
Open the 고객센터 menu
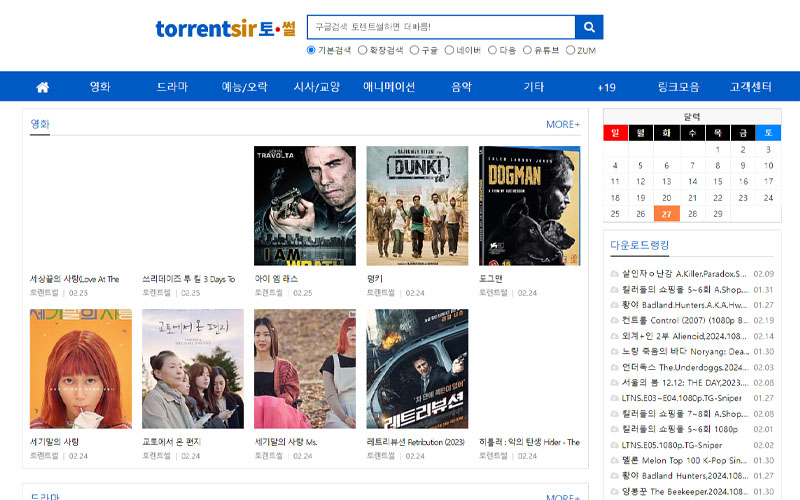pyautogui.click(x=750, y=87)
